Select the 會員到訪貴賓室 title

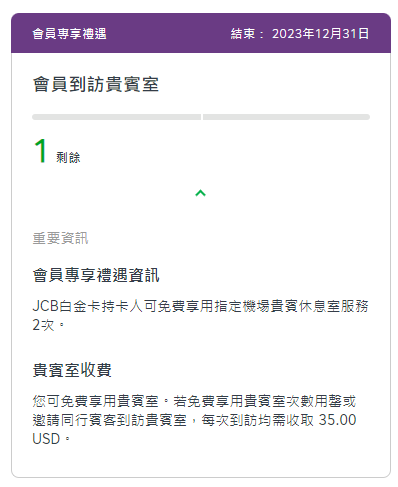tap(96, 84)
